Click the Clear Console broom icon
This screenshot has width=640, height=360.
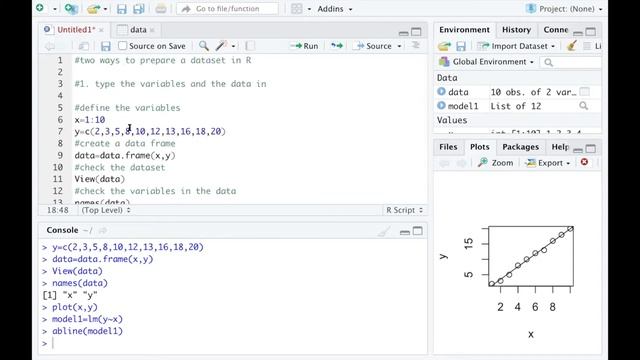[384, 231]
